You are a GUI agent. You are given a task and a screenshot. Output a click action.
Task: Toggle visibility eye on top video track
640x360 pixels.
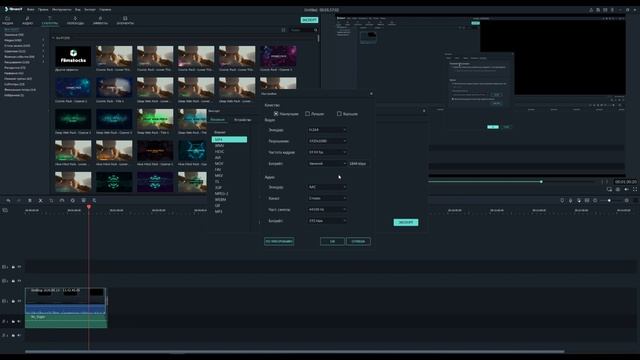pos(19,267)
